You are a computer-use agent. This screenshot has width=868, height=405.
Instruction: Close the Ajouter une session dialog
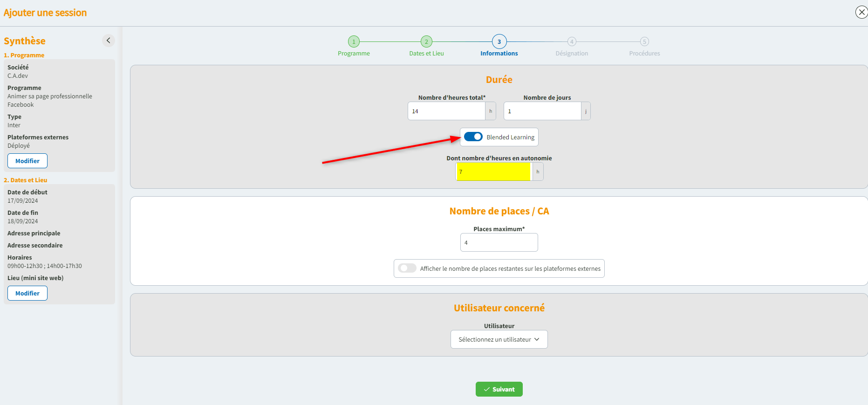[861, 12]
